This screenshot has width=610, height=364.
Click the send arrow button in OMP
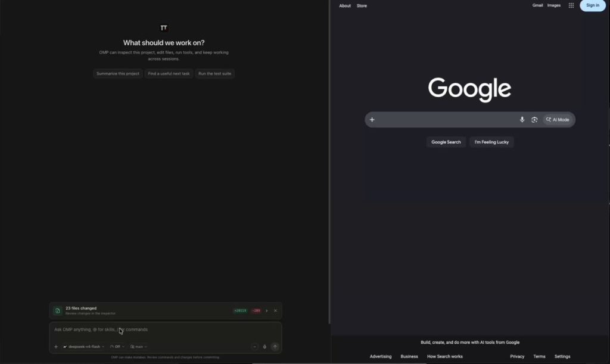point(275,347)
